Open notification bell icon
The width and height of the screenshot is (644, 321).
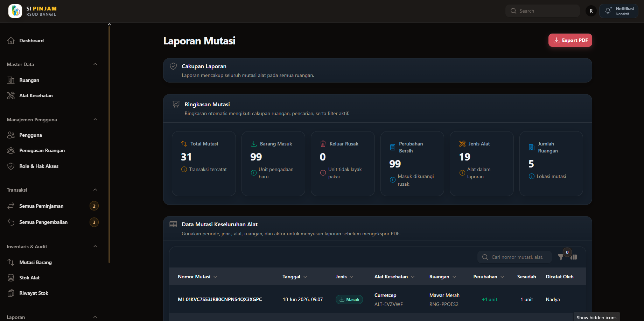tap(608, 11)
